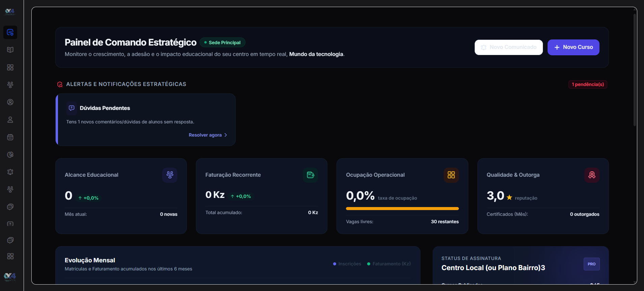
Task: Open the book icon in sidebar
Action: tap(10, 50)
